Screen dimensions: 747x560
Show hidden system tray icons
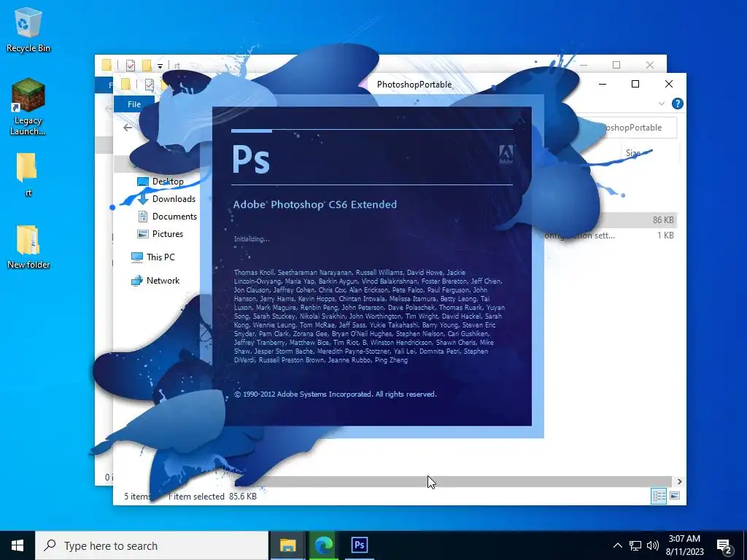click(617, 545)
